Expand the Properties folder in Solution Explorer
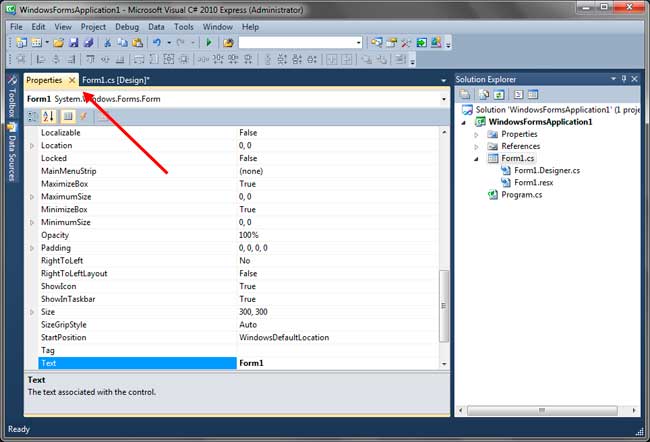650x442 pixels. pyautogui.click(x=477, y=134)
